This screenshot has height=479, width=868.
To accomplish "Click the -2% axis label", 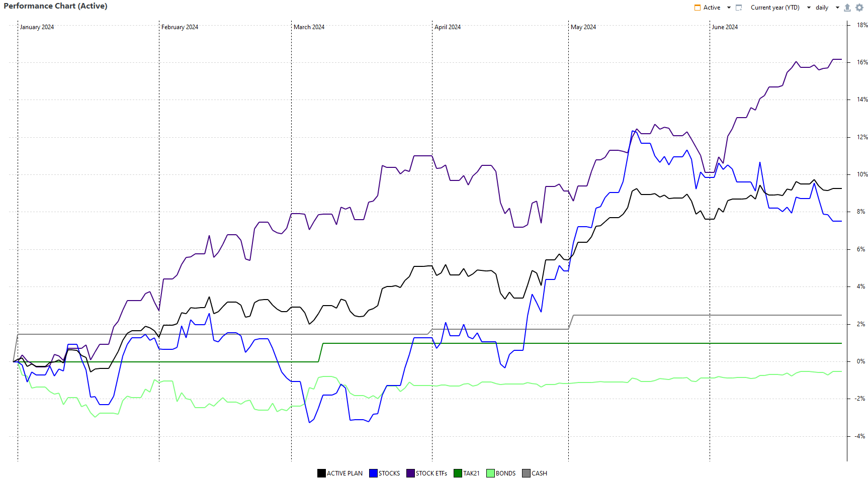I will pos(860,399).
